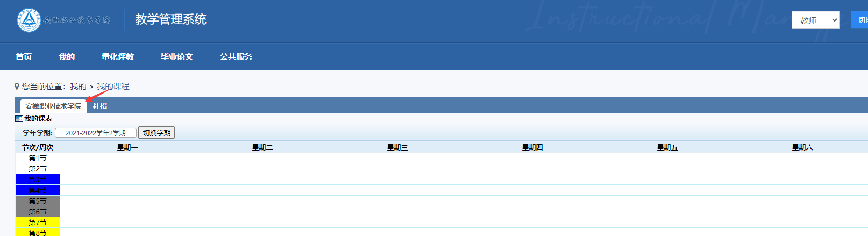Click the 星期一 column header

tap(127, 147)
